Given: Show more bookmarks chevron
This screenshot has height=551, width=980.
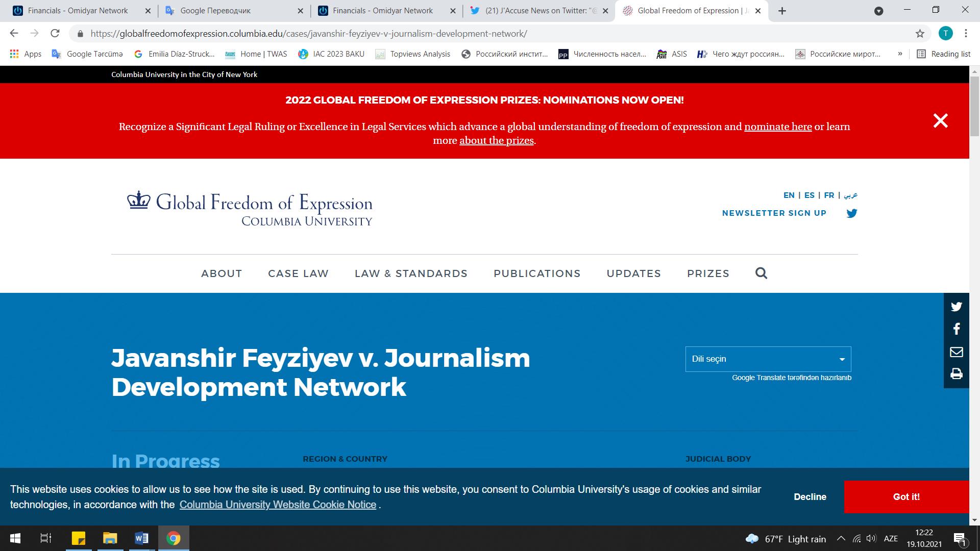Looking at the screenshot, I should pos(900,54).
